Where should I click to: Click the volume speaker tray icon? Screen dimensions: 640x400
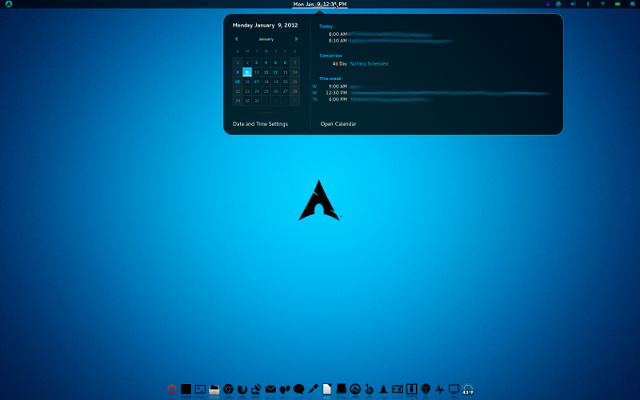(x=573, y=4)
